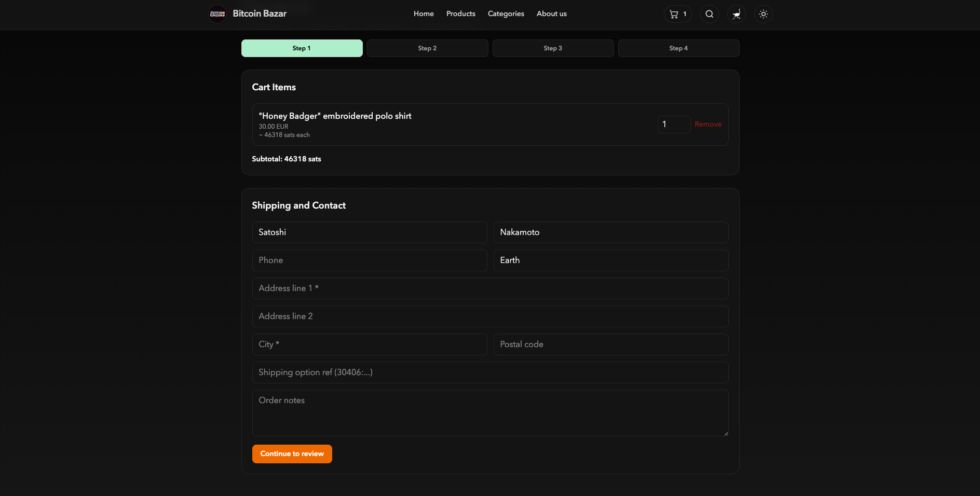Viewport: 980px width, 496px height.
Task: Click the ostrich profile icon
Action: pyautogui.click(x=737, y=14)
